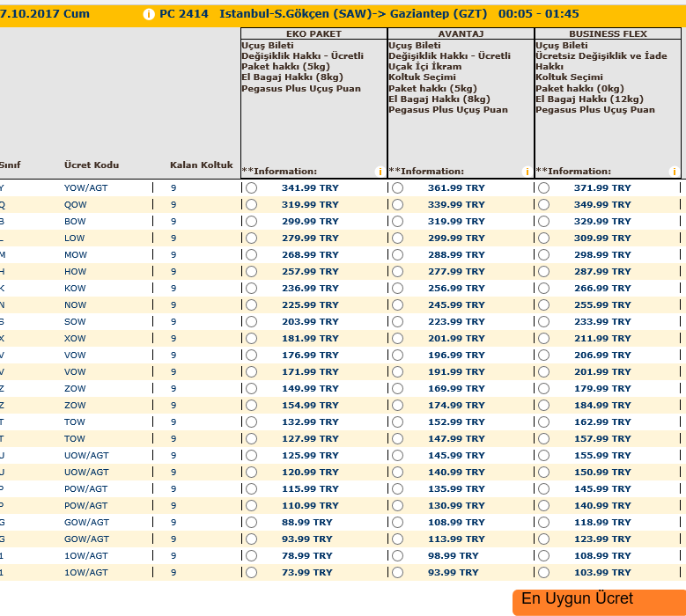Click the 309.99 TRY price text
Screen dimensions: 686x616
click(x=602, y=238)
